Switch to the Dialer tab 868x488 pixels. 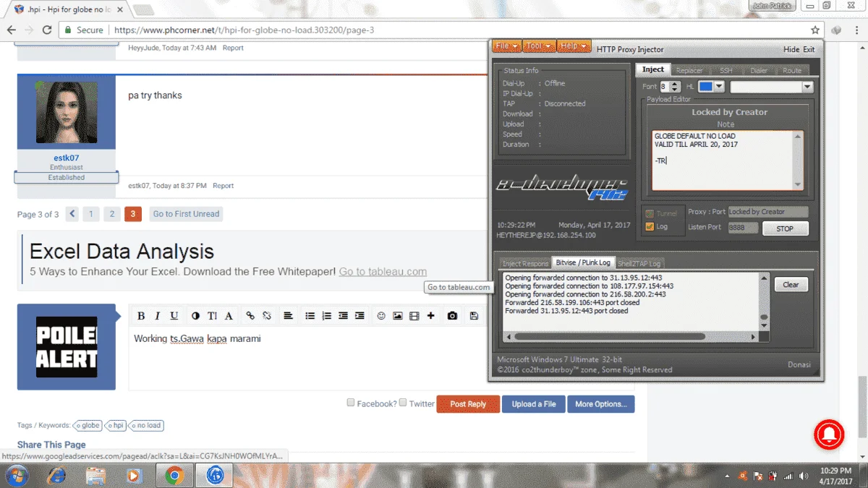coord(759,70)
